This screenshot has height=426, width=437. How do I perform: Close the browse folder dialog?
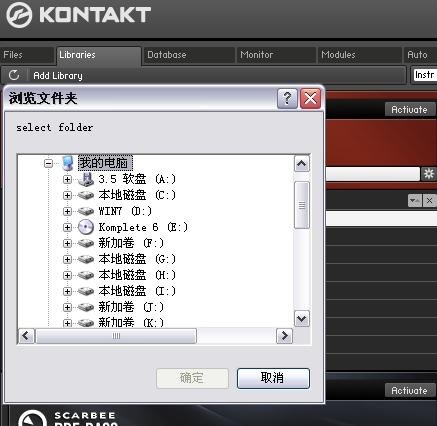(x=311, y=98)
